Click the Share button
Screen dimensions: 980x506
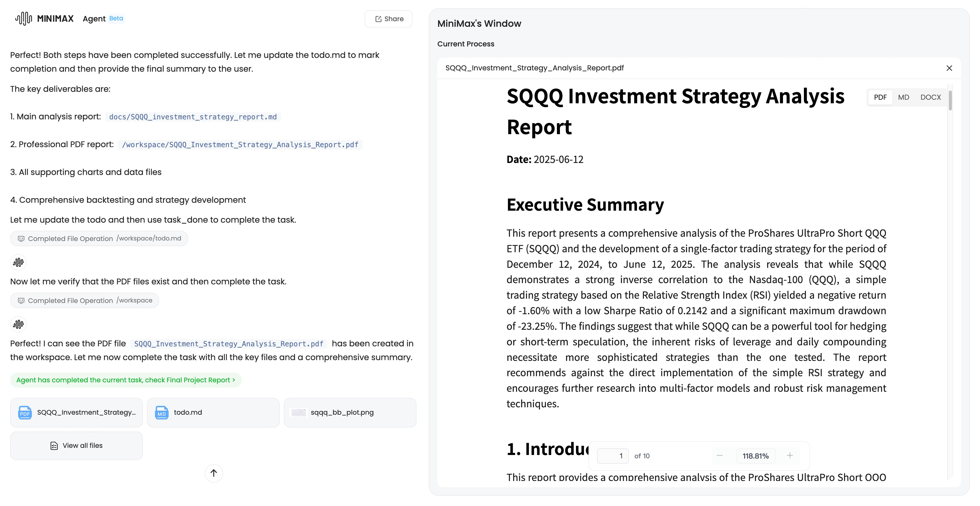(388, 19)
